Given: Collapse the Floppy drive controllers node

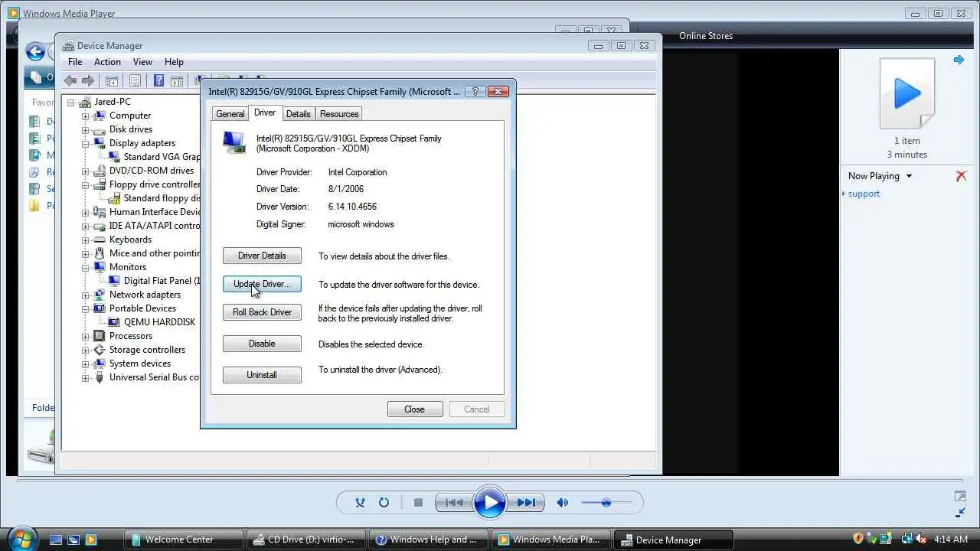Looking at the screenshot, I should (86, 184).
